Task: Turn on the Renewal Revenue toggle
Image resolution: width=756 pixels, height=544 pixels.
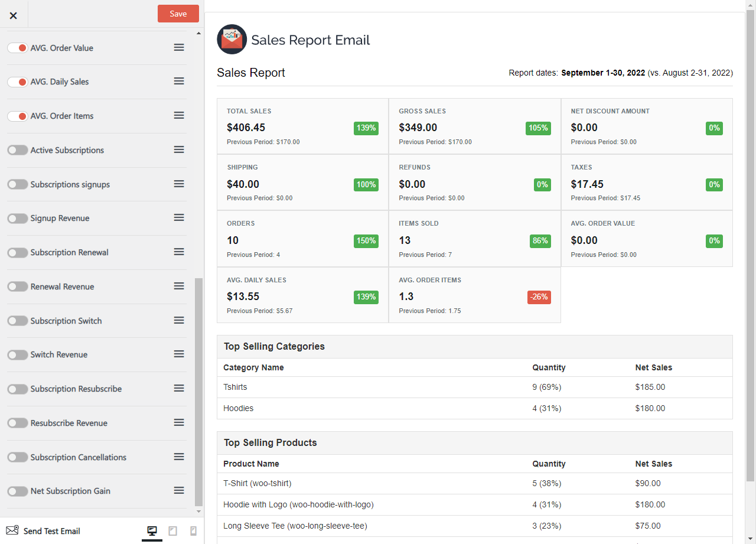Action: [x=18, y=286]
